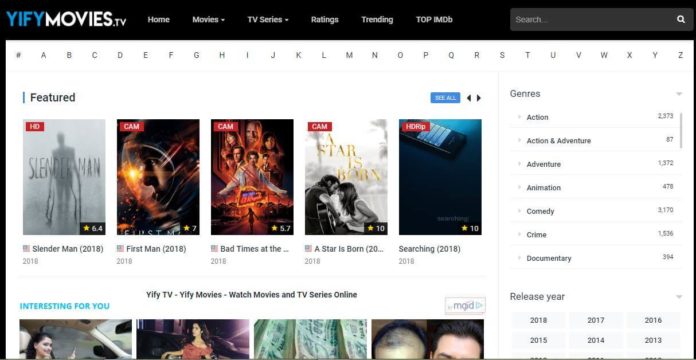
Task: Click the search magnifier icon
Action: click(680, 20)
